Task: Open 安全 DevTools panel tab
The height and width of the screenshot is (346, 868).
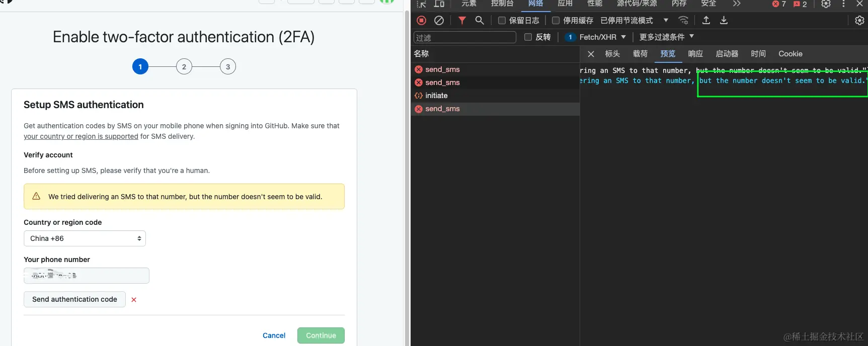Action: click(x=708, y=4)
